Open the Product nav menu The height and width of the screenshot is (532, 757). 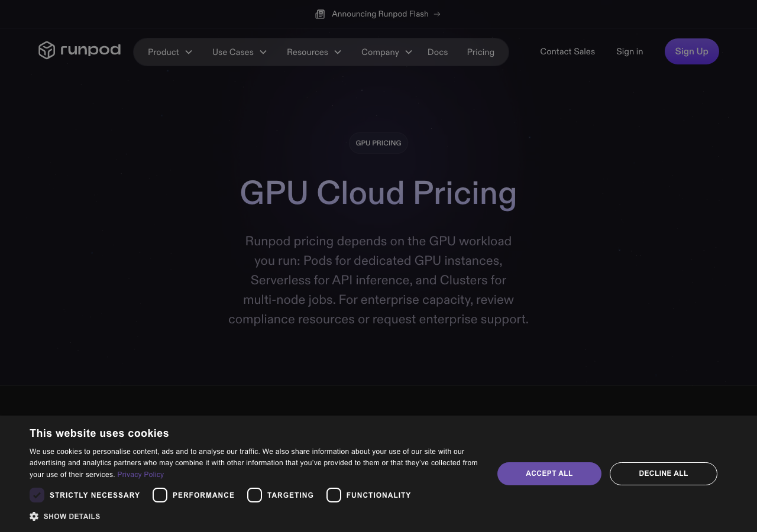click(x=170, y=52)
